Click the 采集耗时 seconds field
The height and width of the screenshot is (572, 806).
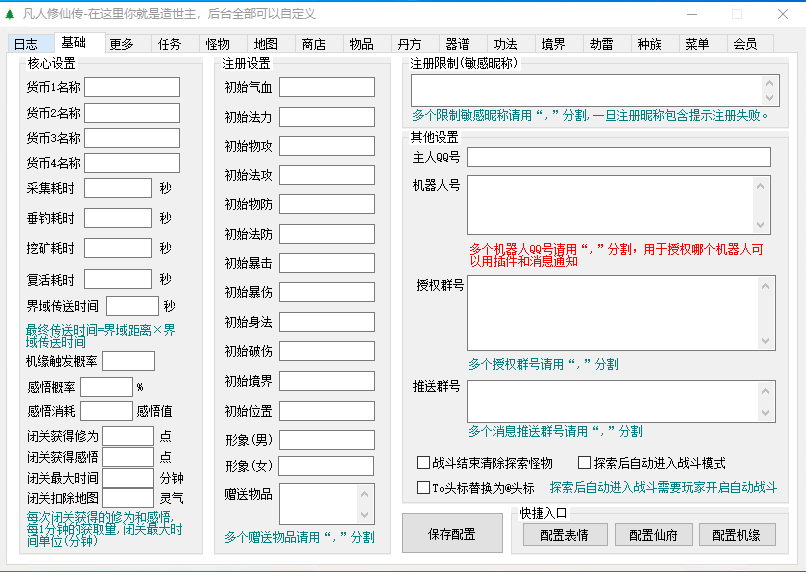[x=118, y=188]
